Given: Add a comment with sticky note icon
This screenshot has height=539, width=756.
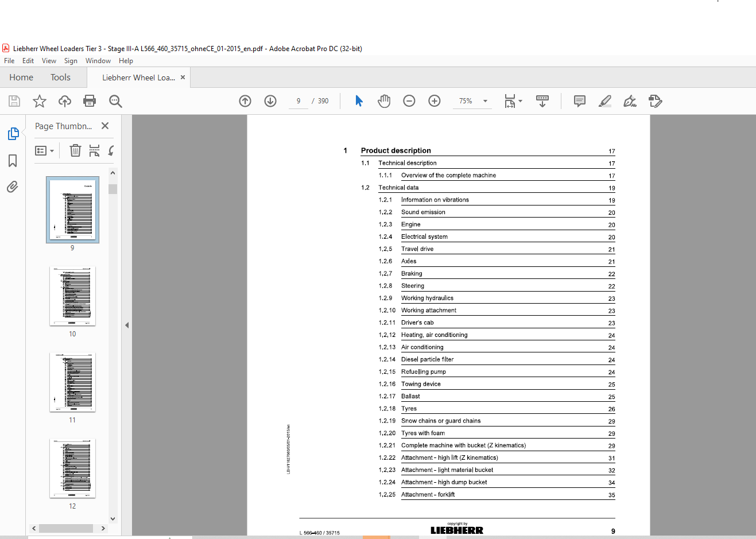Looking at the screenshot, I should click(580, 102).
